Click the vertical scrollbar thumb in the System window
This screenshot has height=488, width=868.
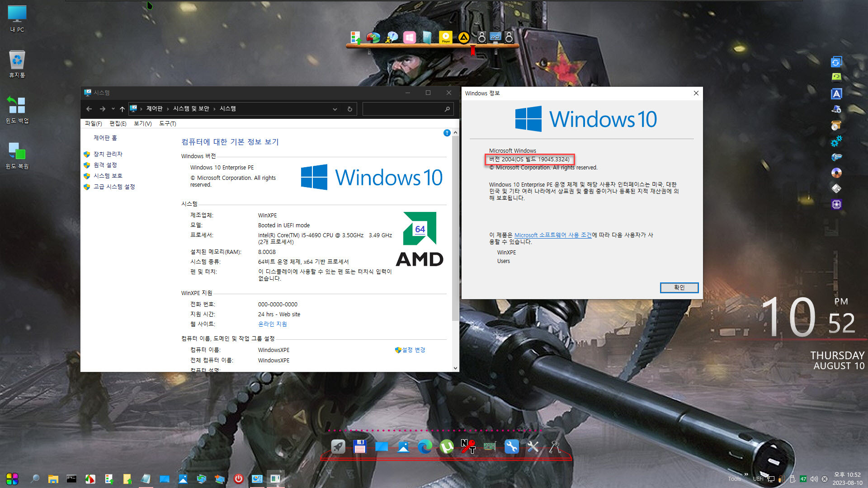click(455, 228)
